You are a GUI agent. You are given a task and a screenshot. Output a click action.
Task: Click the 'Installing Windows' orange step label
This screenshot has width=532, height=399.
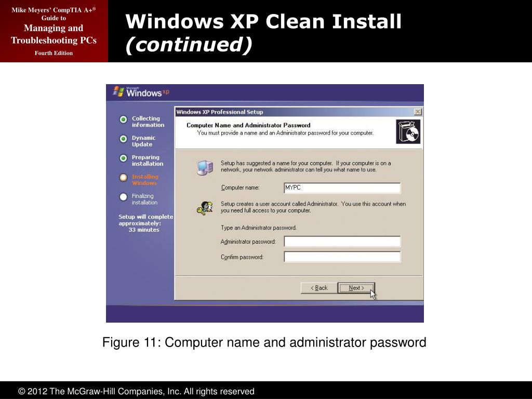[x=145, y=180]
